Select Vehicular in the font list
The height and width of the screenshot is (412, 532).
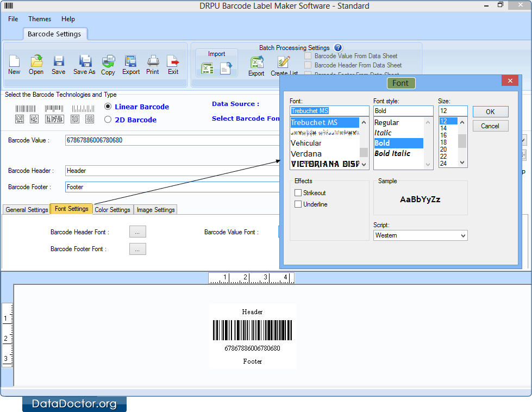coord(325,143)
